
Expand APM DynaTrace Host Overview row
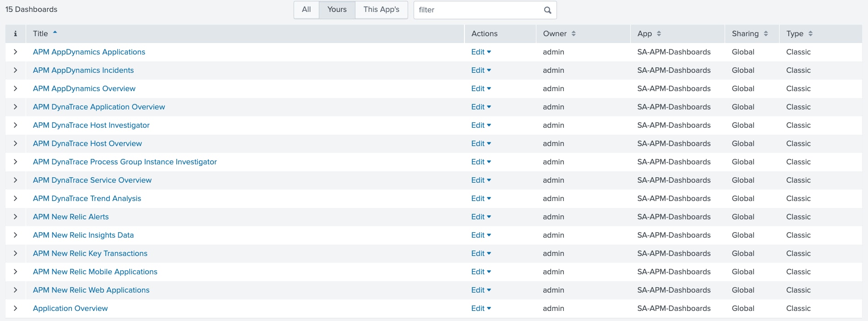click(x=15, y=143)
